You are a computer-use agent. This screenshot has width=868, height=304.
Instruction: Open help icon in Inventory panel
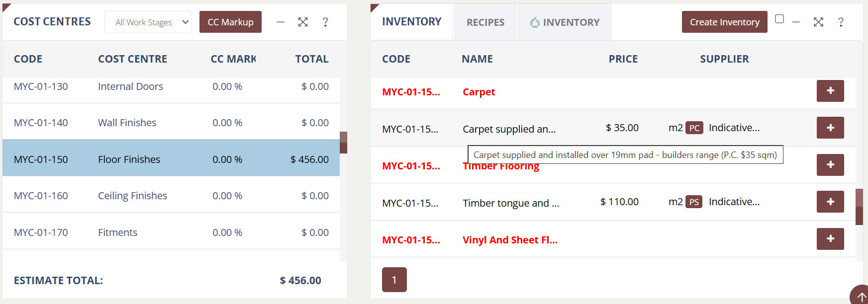841,22
